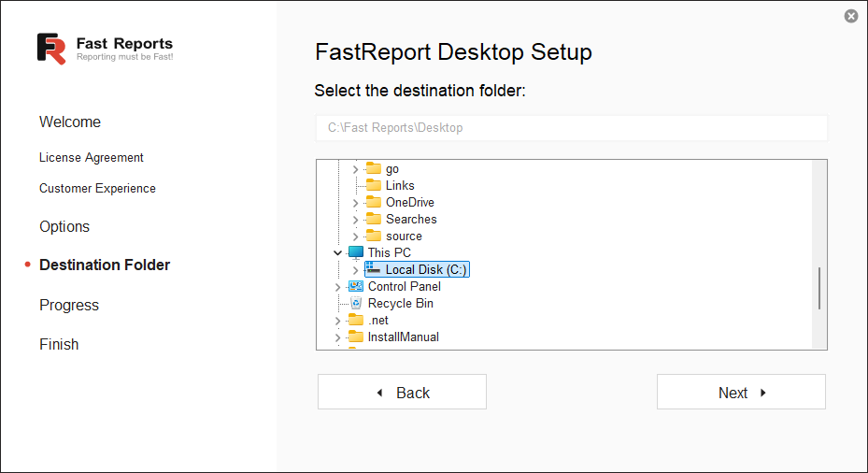Click the Local Disk (C:) drive icon
The width and height of the screenshot is (868, 473).
374,269
